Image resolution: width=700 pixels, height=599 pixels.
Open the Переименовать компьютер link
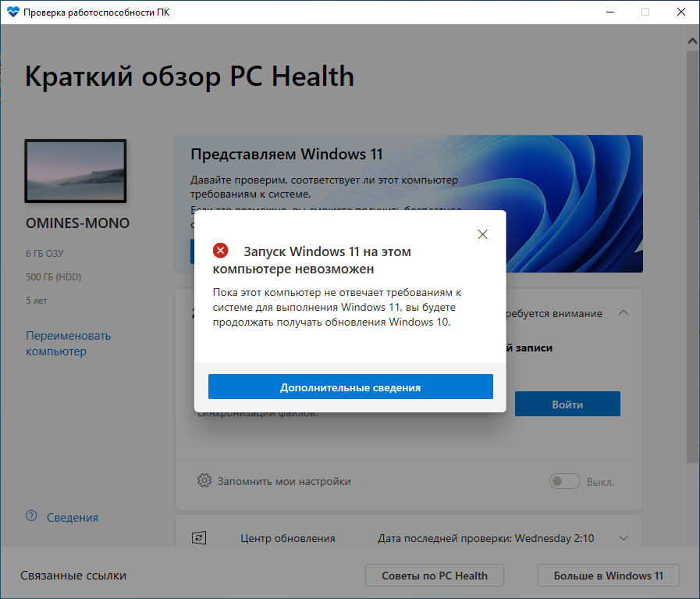pos(69,344)
